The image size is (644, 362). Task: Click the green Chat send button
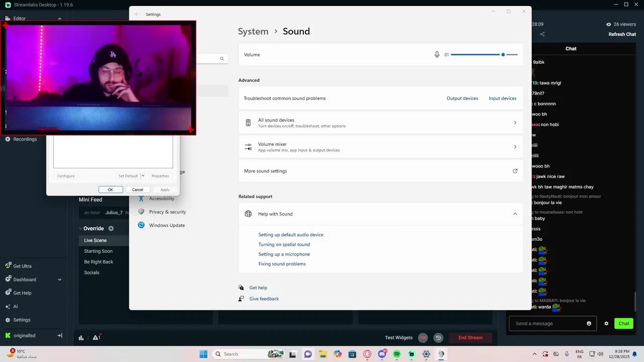pos(624,323)
